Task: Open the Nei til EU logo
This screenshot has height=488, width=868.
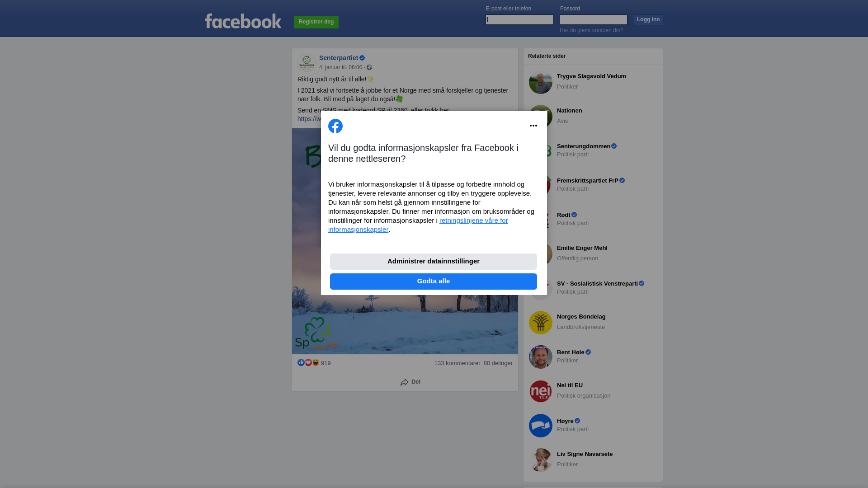Action: [541, 391]
